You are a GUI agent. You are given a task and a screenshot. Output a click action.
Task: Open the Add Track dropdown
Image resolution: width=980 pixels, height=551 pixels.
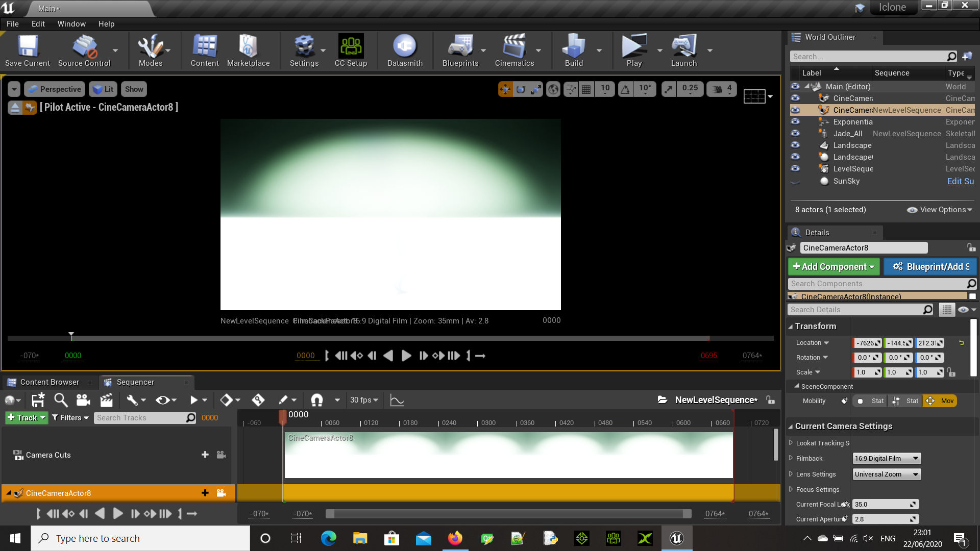[27, 418]
